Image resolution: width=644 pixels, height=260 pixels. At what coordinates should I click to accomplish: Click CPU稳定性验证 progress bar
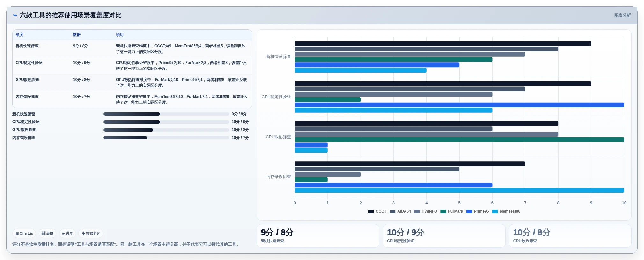(x=166, y=122)
